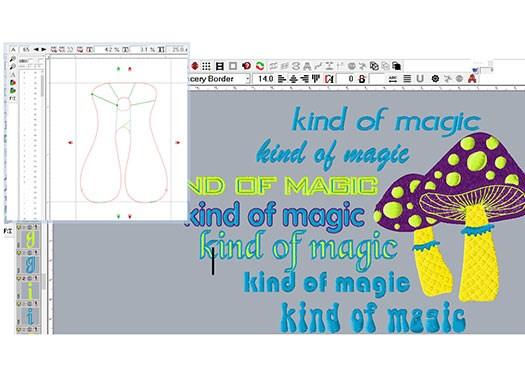Toggle visibility eye on yellow i object
Viewport: 525px width, 387px height.
(x=19, y=278)
